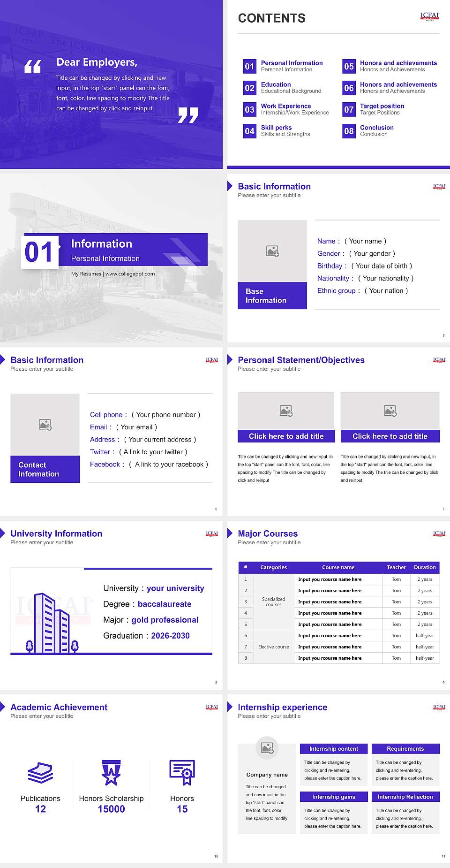Click the '( Your gender )' field text
Screen dimensions: 450x868
[x=372, y=253]
